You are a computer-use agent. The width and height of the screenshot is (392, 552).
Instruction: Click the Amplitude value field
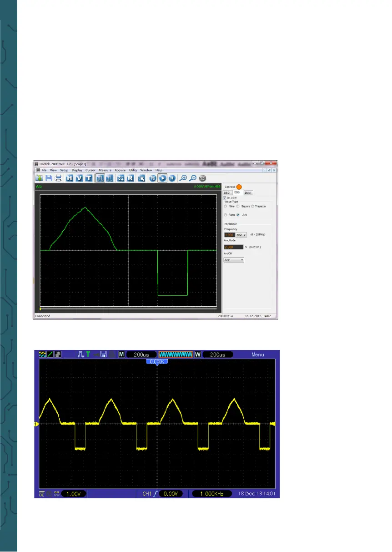pyautogui.click(x=234, y=247)
